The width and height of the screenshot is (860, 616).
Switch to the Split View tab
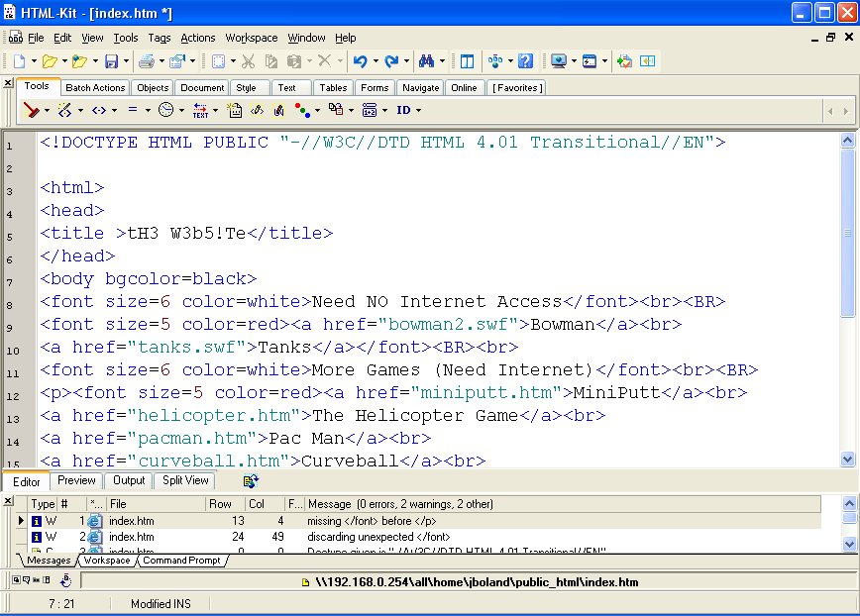click(x=185, y=480)
